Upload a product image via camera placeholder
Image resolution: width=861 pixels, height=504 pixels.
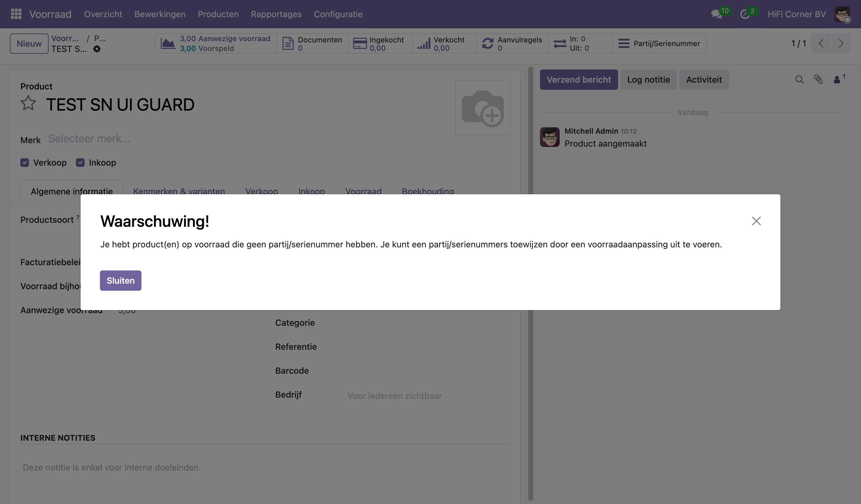click(x=482, y=108)
